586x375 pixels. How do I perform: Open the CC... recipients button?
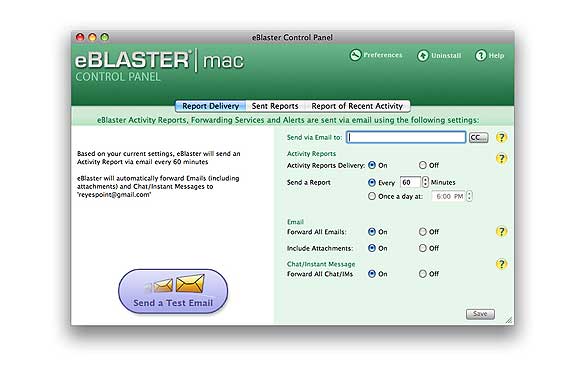click(x=479, y=138)
